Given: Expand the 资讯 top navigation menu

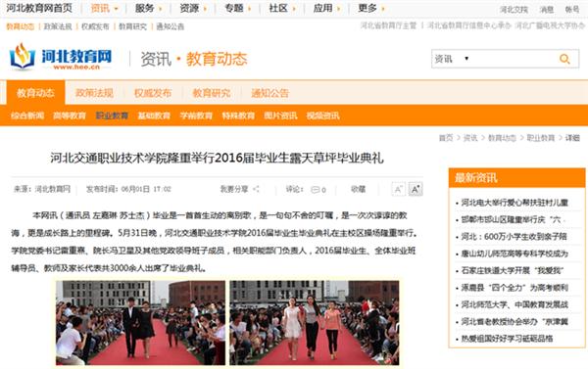Looking at the screenshot, I should [104, 8].
